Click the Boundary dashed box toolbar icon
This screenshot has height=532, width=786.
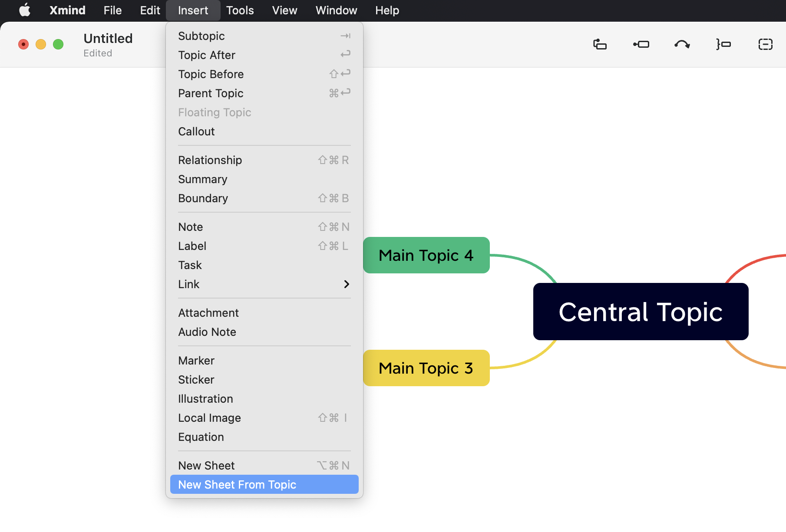click(x=765, y=44)
